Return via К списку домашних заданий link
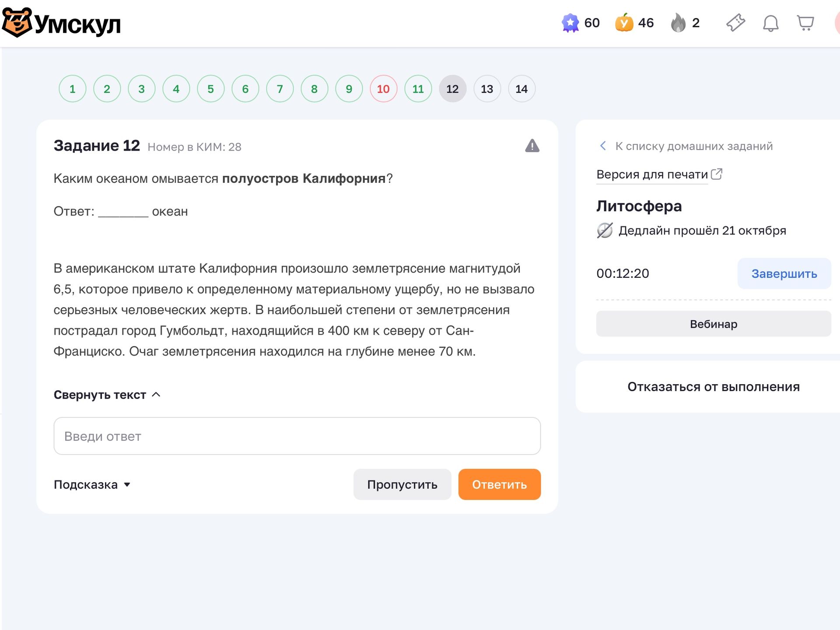Image resolution: width=840 pixels, height=630 pixels. [x=694, y=146]
